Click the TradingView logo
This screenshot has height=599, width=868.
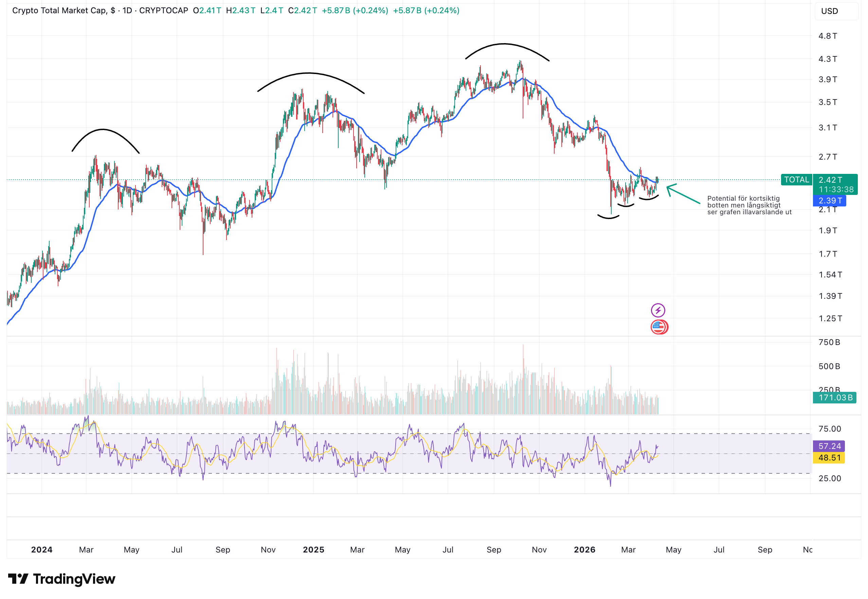click(x=61, y=578)
